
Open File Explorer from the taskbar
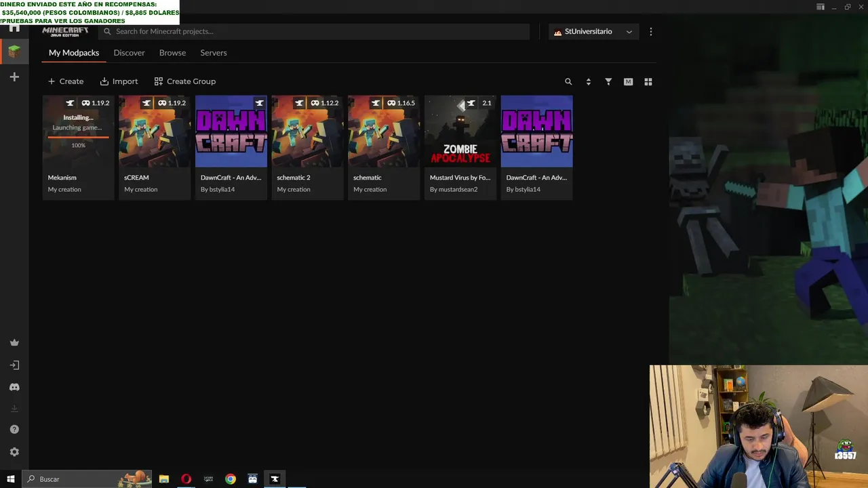[x=164, y=479]
